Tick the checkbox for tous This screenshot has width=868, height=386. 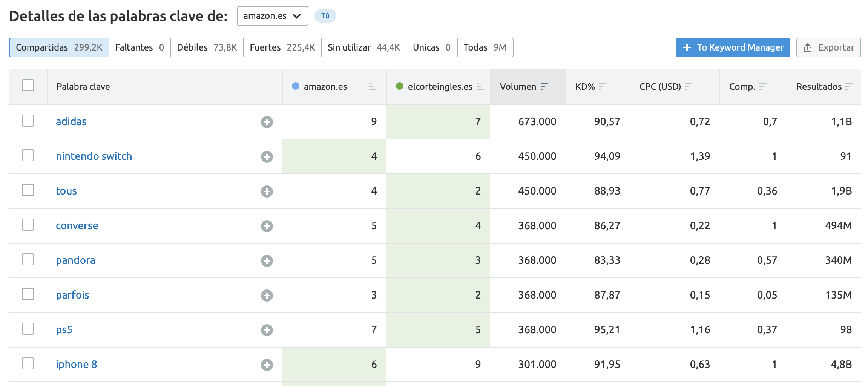click(28, 190)
